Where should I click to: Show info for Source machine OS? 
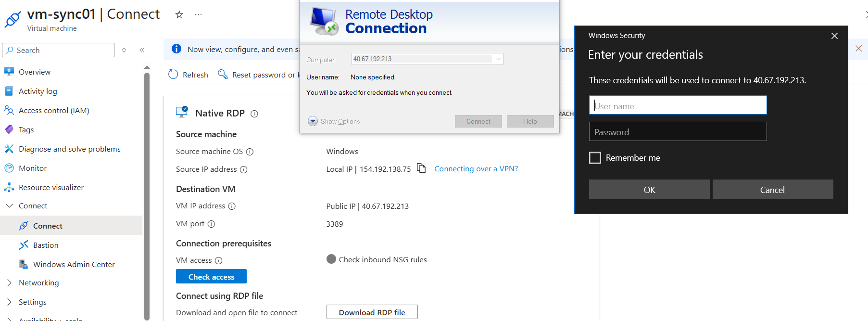pyautogui.click(x=250, y=152)
